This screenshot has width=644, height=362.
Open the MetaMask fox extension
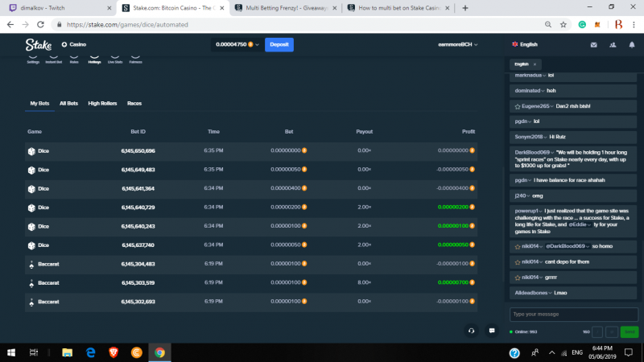597,25
